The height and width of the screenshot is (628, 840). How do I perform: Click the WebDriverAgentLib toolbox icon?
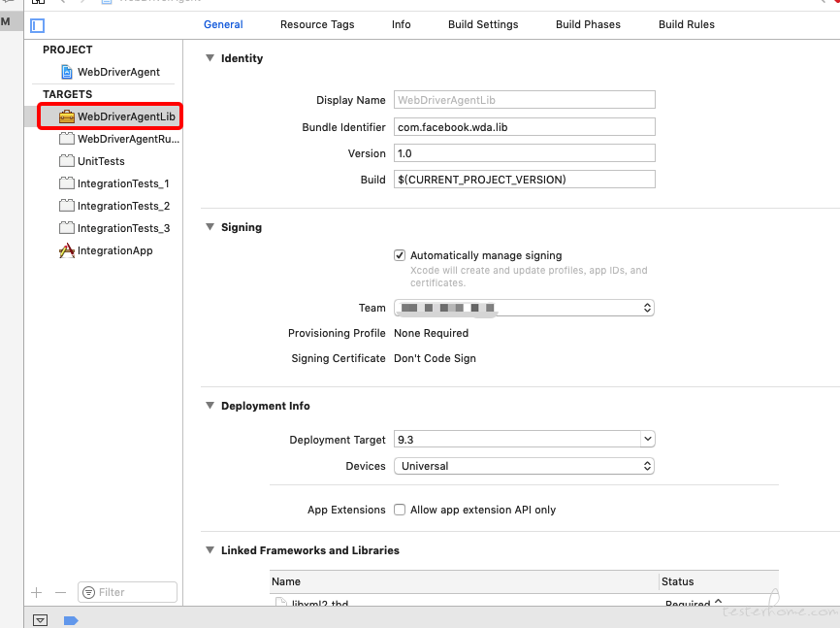(67, 116)
